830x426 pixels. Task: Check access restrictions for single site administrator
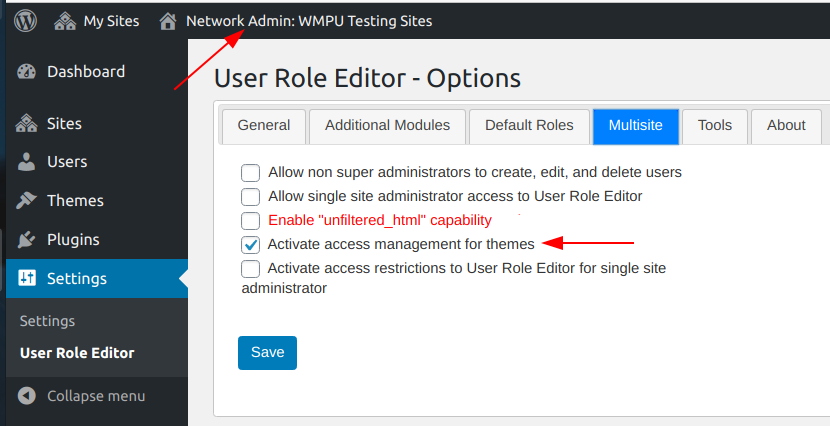[250, 269]
